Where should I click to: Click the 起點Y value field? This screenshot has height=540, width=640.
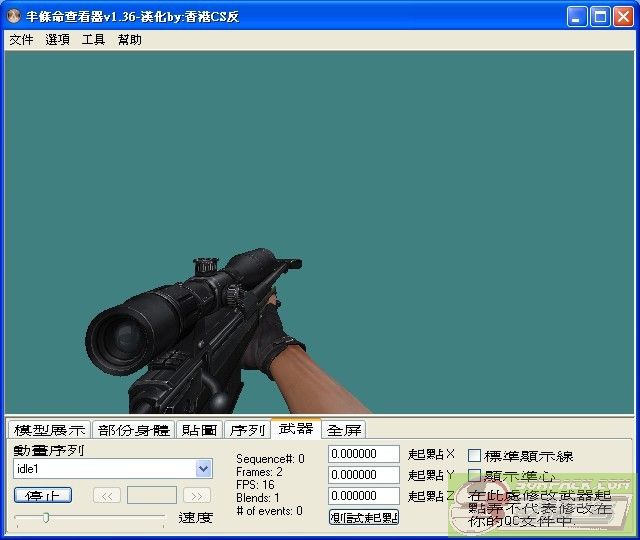tap(364, 475)
